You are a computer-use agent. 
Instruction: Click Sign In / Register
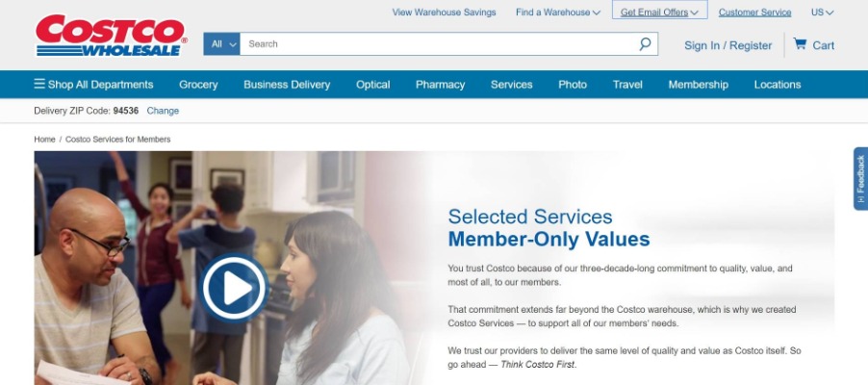[x=728, y=45]
